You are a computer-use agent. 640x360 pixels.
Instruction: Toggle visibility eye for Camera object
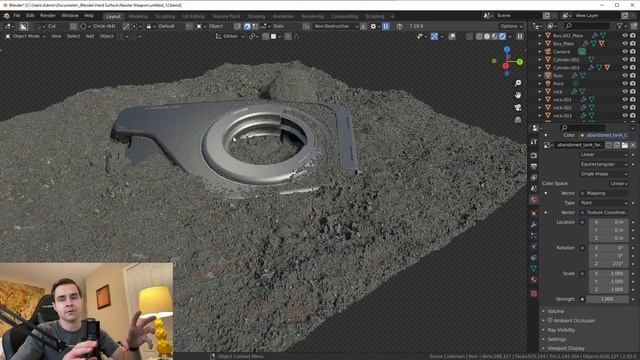point(625,51)
